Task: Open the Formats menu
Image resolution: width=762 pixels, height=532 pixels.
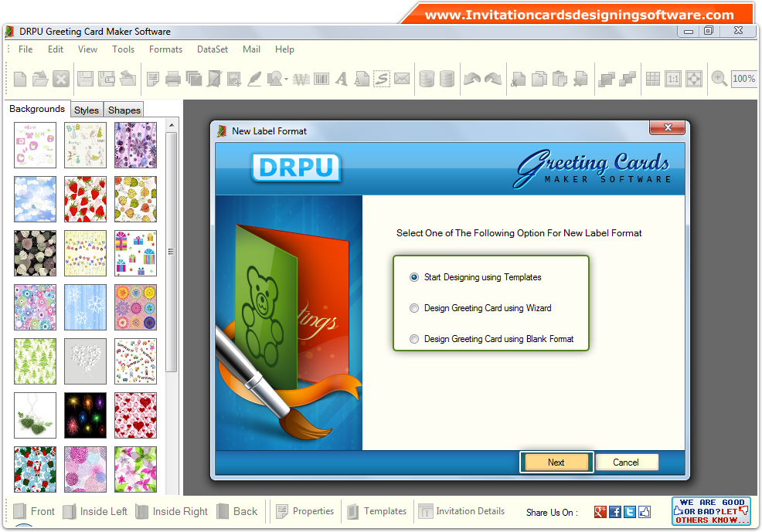Action: 165,49
